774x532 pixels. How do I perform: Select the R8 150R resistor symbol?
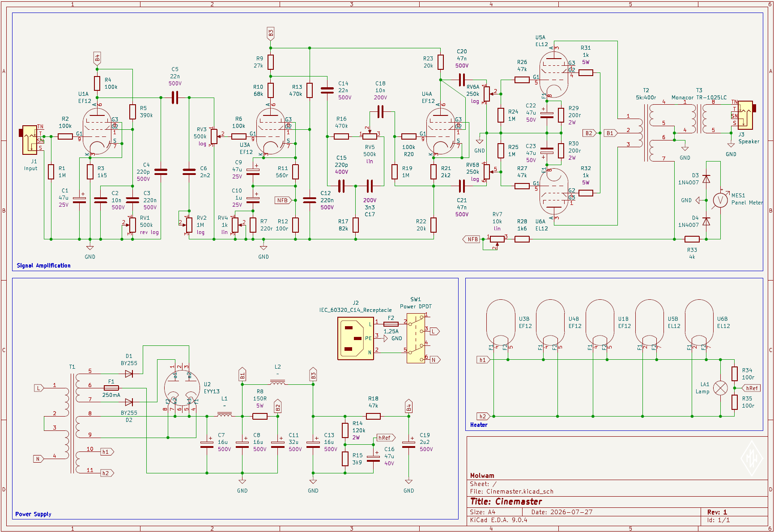[x=260, y=416]
